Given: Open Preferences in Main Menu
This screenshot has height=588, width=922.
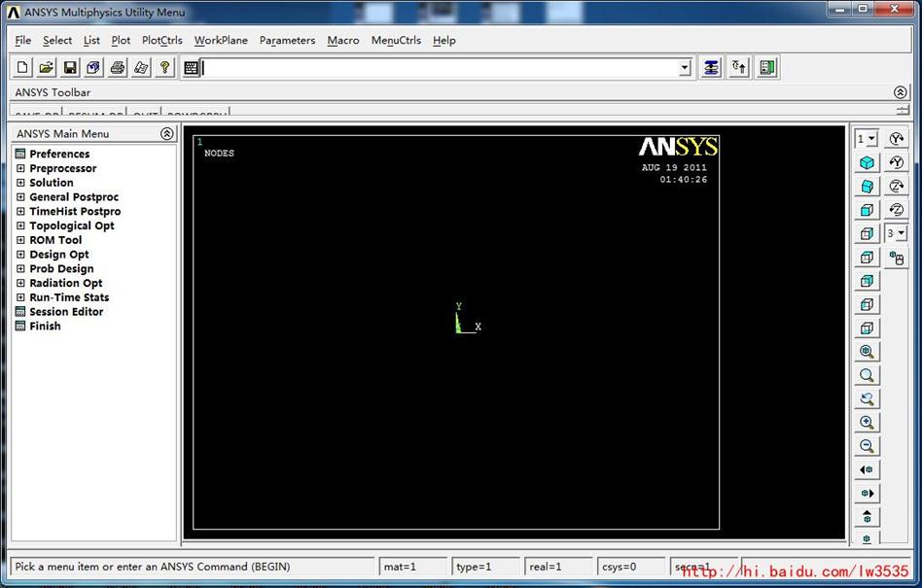Looking at the screenshot, I should pos(59,154).
